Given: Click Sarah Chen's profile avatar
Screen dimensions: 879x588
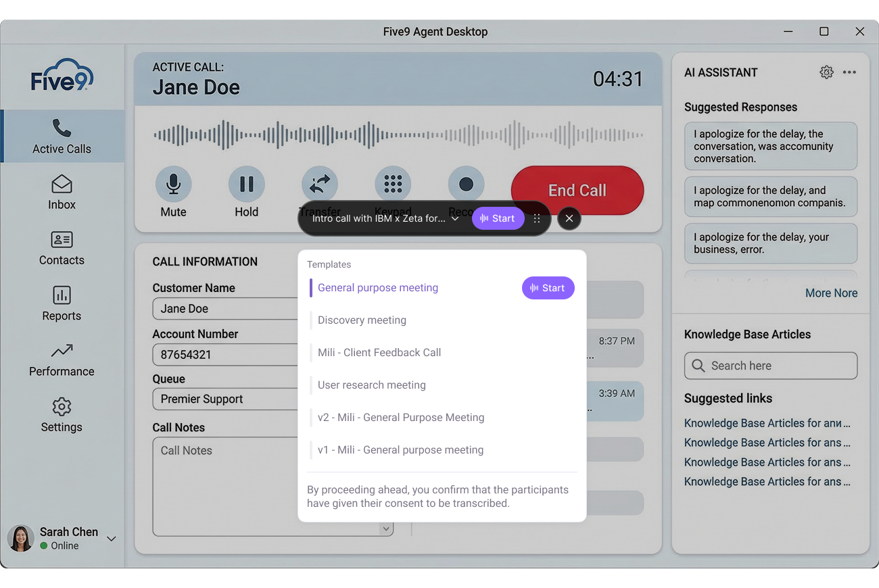Looking at the screenshot, I should point(20,539).
